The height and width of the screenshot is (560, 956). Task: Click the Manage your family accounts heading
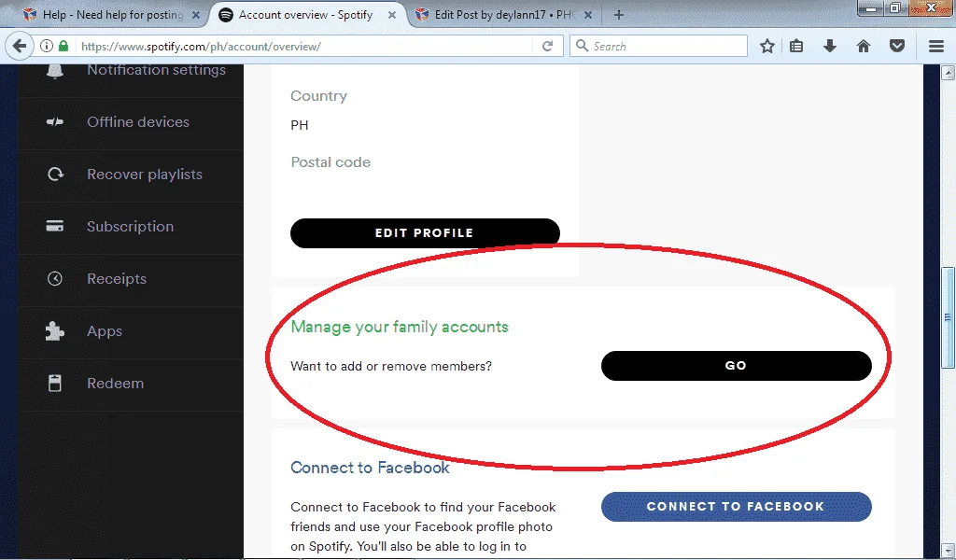(x=400, y=327)
